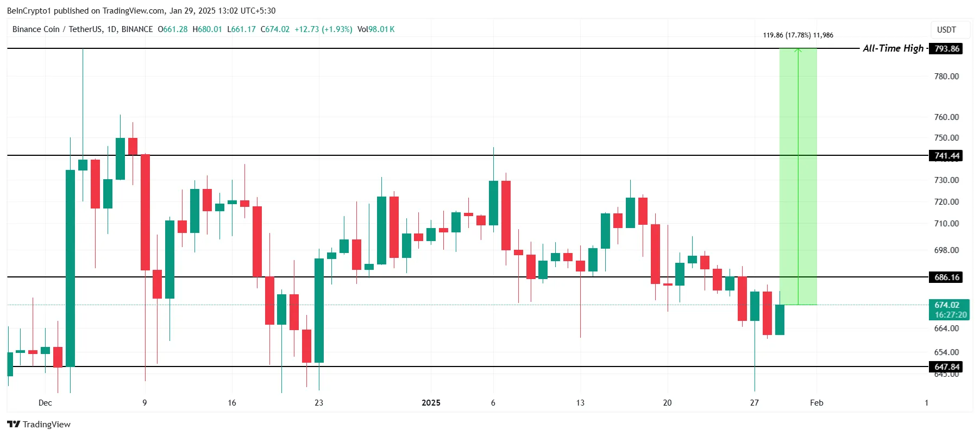This screenshot has height=436, width=980.
Task: Open the USDT currency selector
Action: click(x=946, y=30)
